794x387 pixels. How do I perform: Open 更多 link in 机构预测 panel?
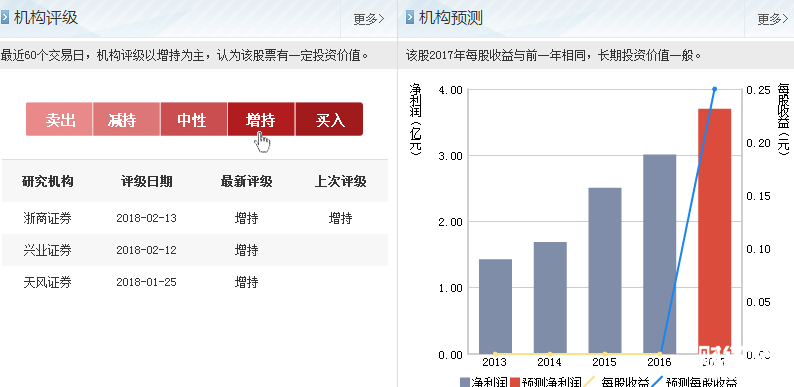tap(773, 19)
